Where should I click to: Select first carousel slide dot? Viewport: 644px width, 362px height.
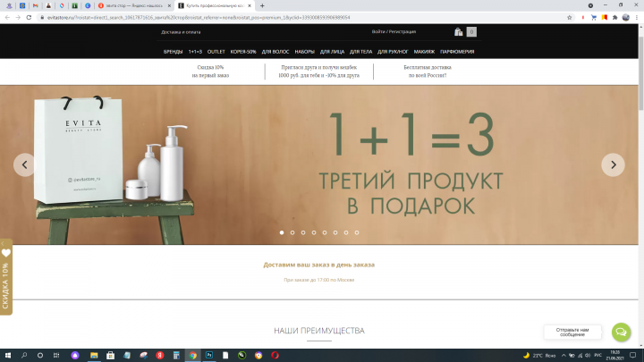(282, 232)
